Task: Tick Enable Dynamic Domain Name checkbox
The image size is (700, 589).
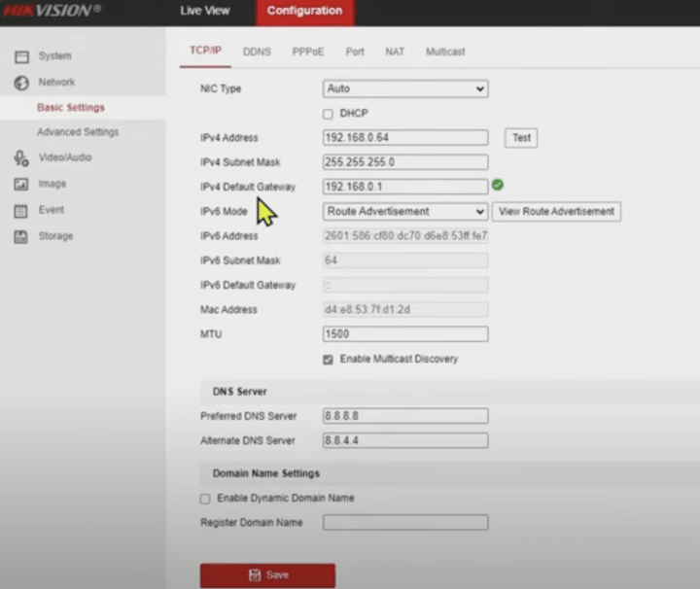Action: [205, 498]
